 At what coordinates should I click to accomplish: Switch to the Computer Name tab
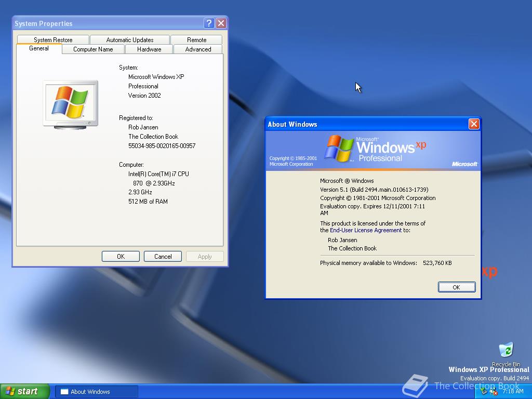[x=93, y=49]
